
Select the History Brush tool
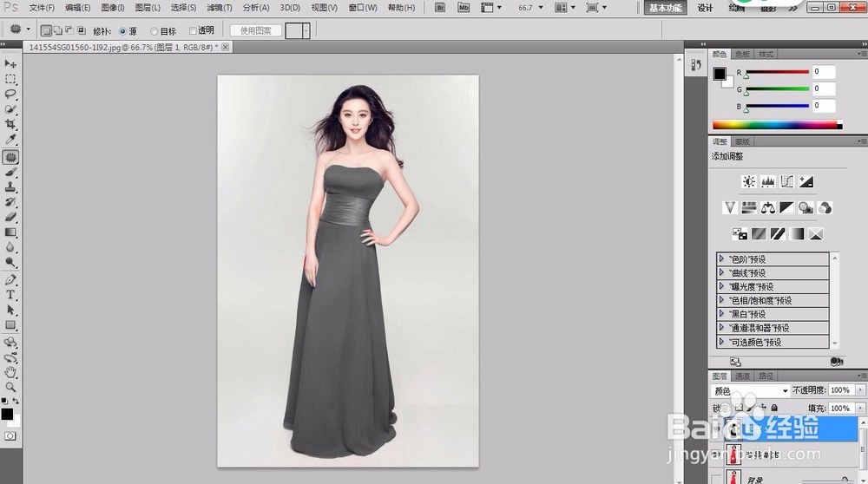10,202
